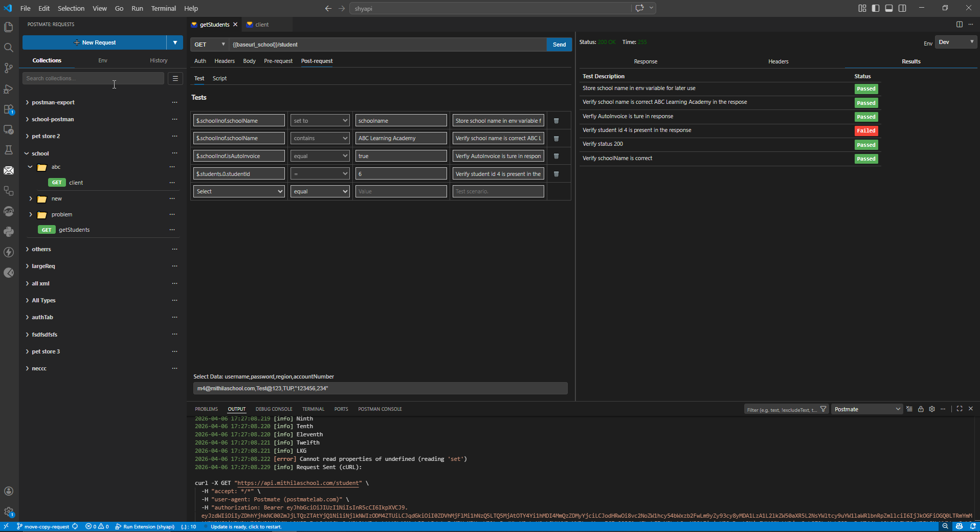Click the filter funnel icon in Output panel
The height and width of the screenshot is (532, 980).
pos(823,409)
